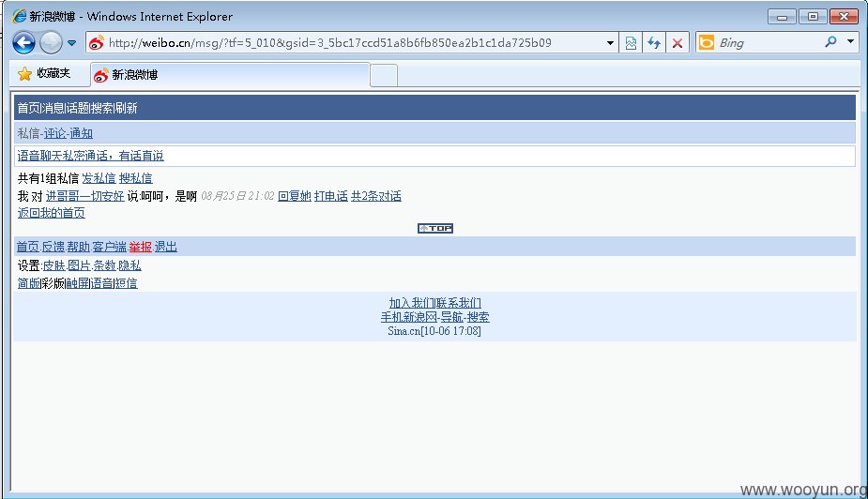Image resolution: width=868 pixels, height=499 pixels.
Task: Click the 加入我们 link
Action: click(x=411, y=303)
